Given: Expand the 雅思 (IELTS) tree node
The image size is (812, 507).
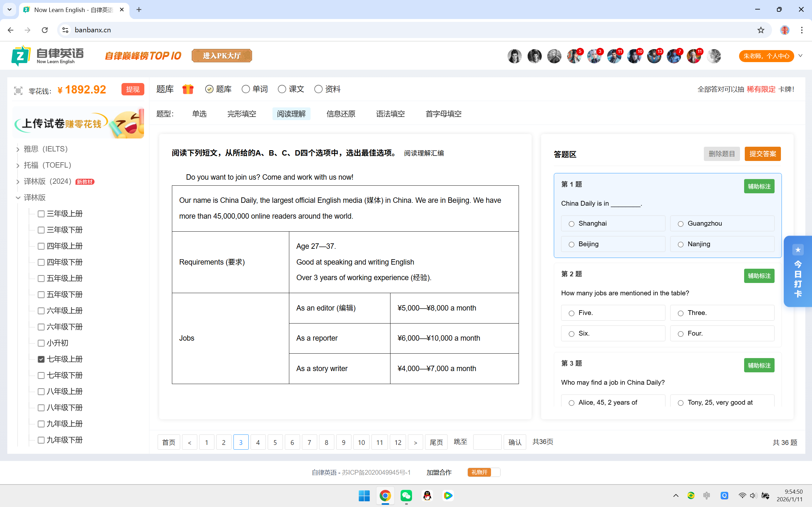Looking at the screenshot, I should click(x=18, y=149).
